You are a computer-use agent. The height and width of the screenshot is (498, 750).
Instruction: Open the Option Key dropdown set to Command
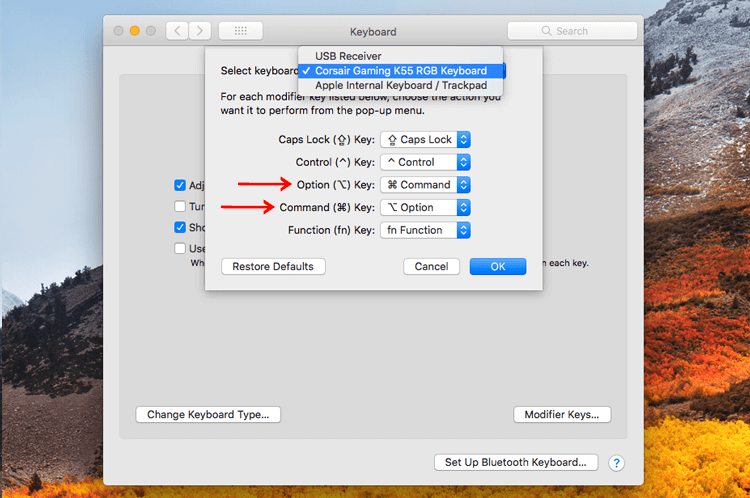425,185
